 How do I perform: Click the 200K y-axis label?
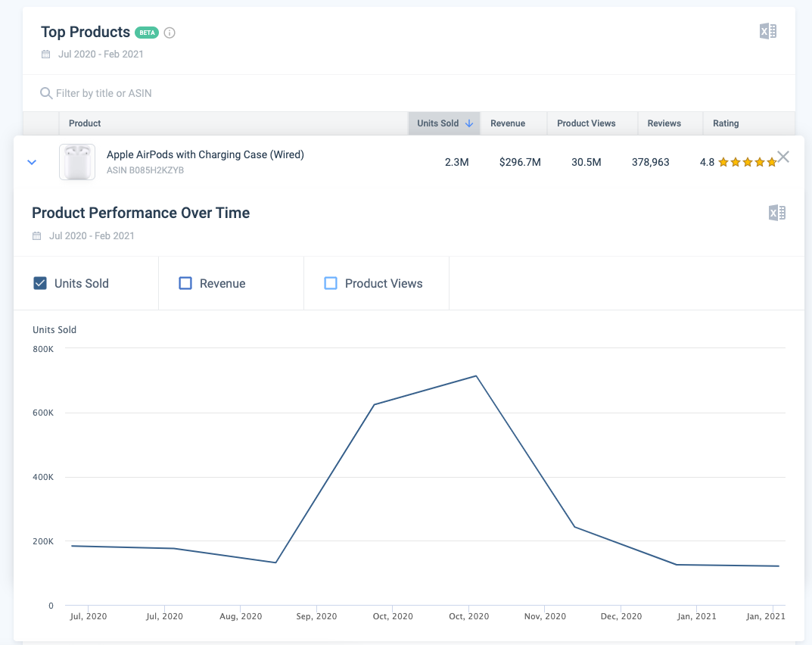coord(43,541)
